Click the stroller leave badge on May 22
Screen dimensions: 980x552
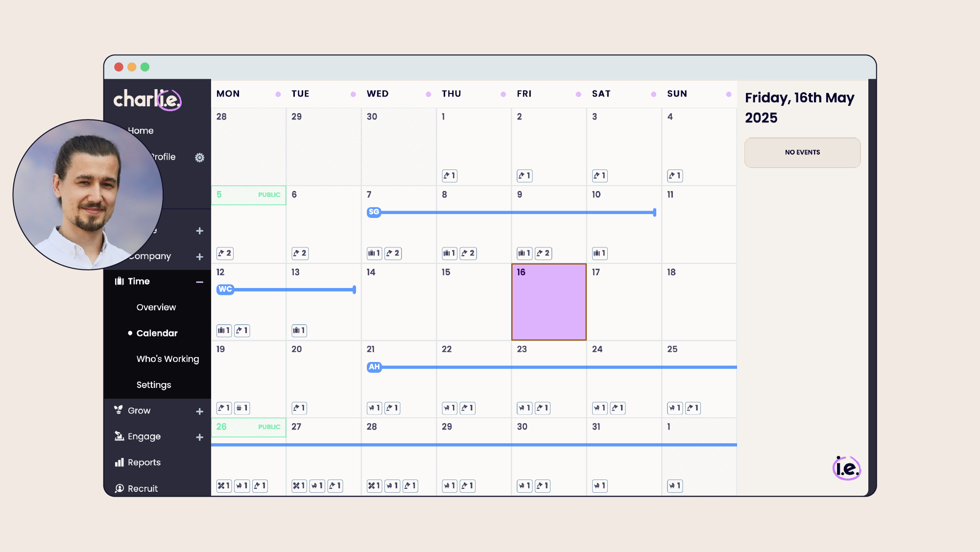click(x=449, y=408)
